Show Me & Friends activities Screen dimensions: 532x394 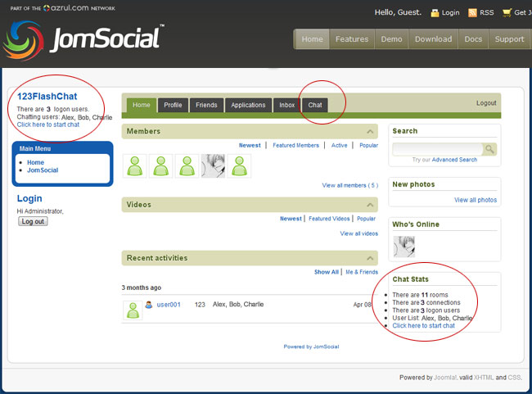point(362,272)
